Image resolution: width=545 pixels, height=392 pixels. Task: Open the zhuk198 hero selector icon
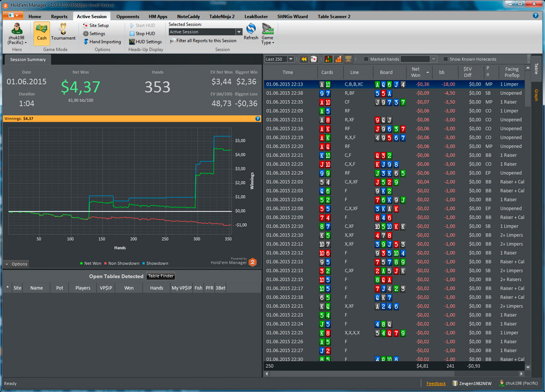pyautogui.click(x=16, y=29)
